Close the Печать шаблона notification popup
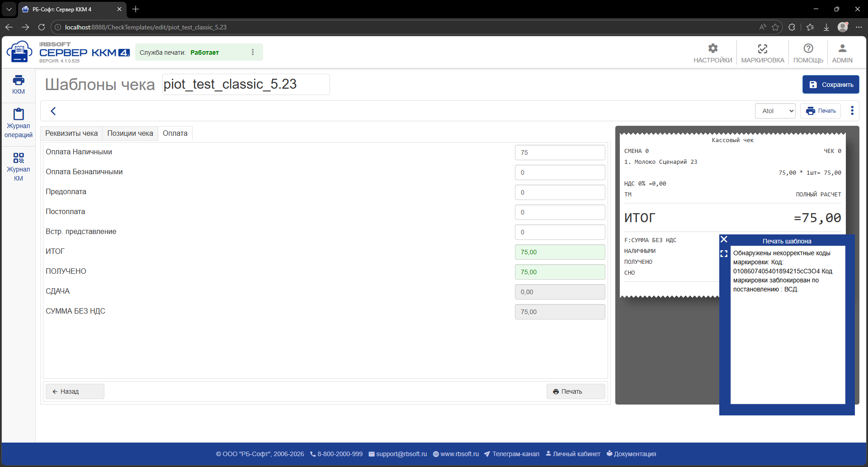868x467 pixels. pos(724,239)
